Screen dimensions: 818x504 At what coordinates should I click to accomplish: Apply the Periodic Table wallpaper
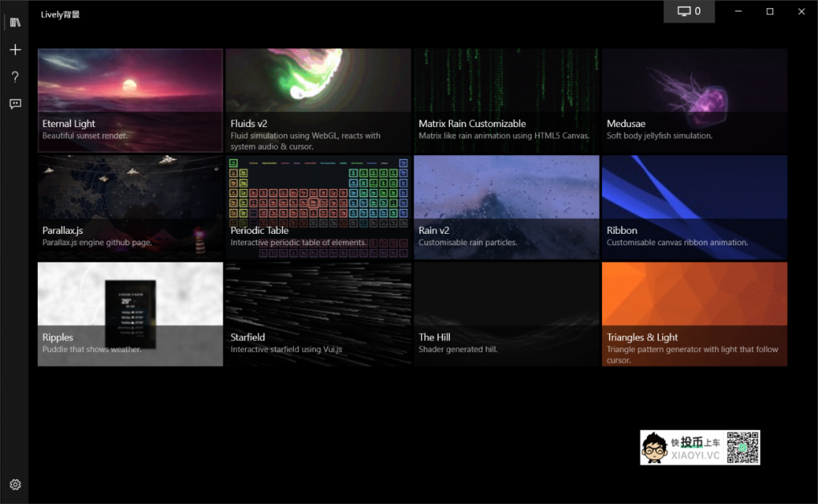click(x=318, y=207)
